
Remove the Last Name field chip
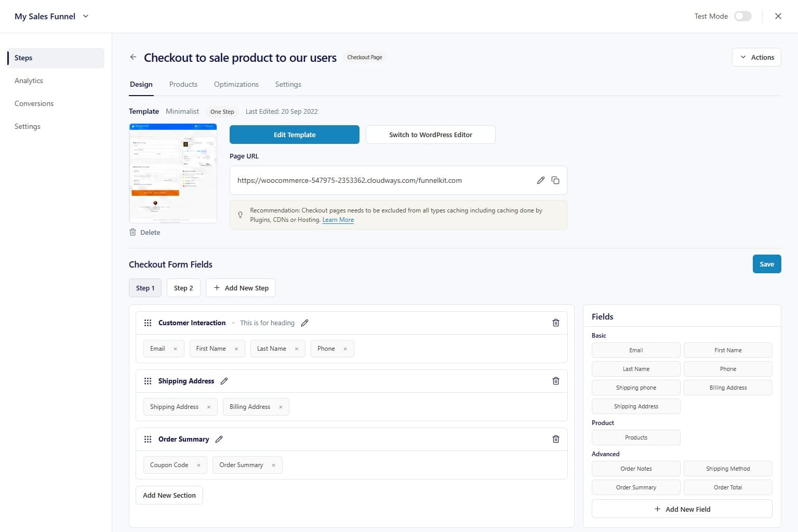click(x=297, y=349)
